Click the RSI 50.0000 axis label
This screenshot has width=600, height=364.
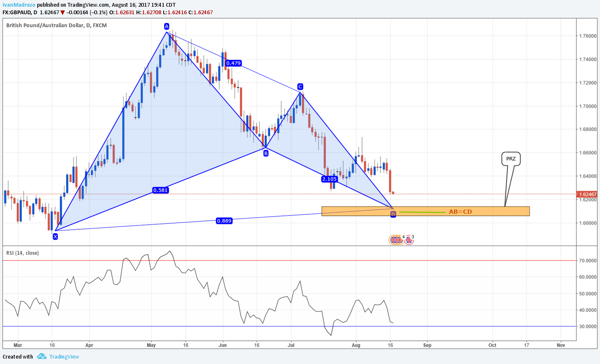[x=588, y=294]
